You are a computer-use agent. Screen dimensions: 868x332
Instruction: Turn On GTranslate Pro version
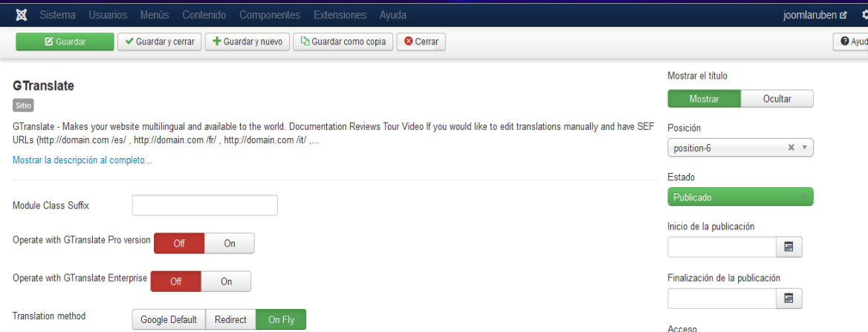click(x=230, y=244)
